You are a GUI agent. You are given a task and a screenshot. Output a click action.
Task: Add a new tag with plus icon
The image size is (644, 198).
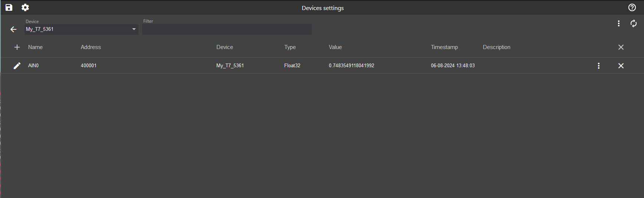coord(17,47)
